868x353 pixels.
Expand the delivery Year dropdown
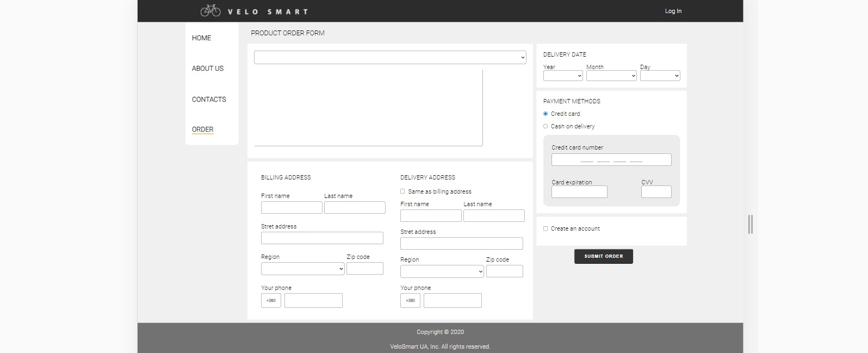pyautogui.click(x=562, y=76)
